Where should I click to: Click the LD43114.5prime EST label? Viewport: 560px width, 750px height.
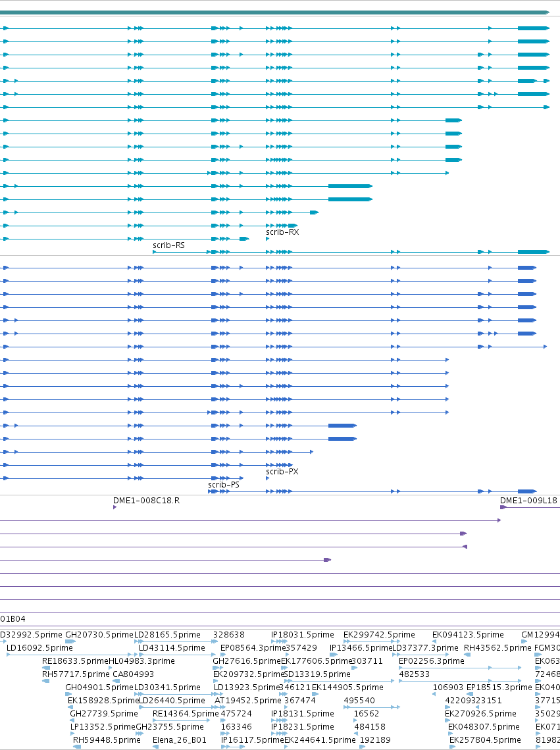tap(172, 648)
